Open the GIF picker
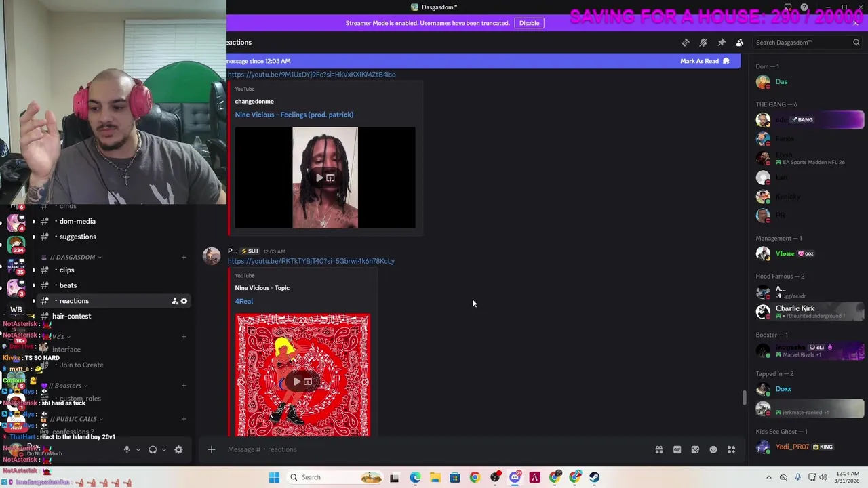 677,449
